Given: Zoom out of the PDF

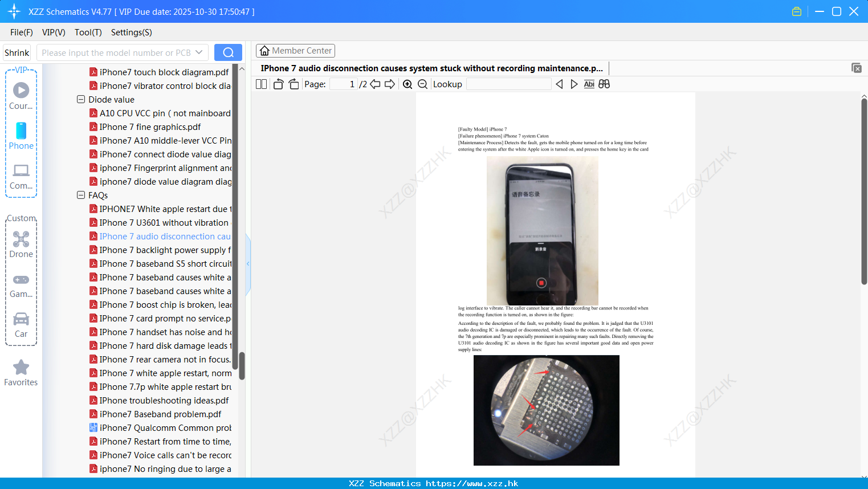Looking at the screenshot, I should pyautogui.click(x=422, y=84).
